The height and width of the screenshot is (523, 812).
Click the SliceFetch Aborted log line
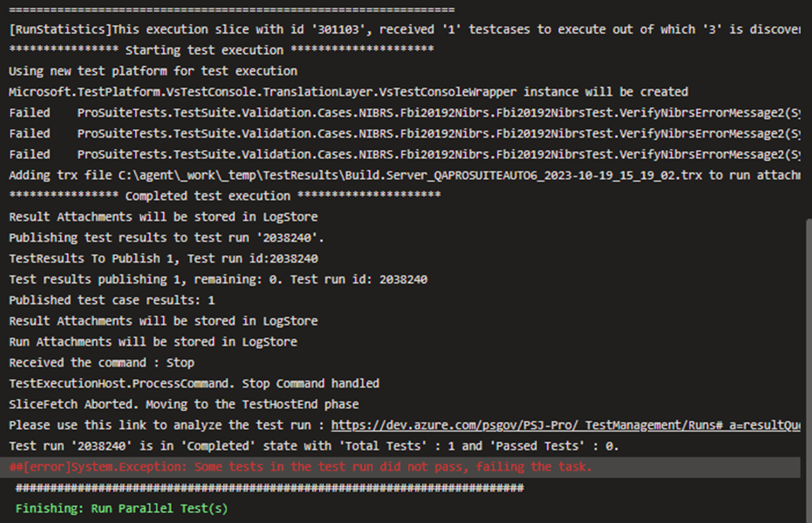click(184, 405)
